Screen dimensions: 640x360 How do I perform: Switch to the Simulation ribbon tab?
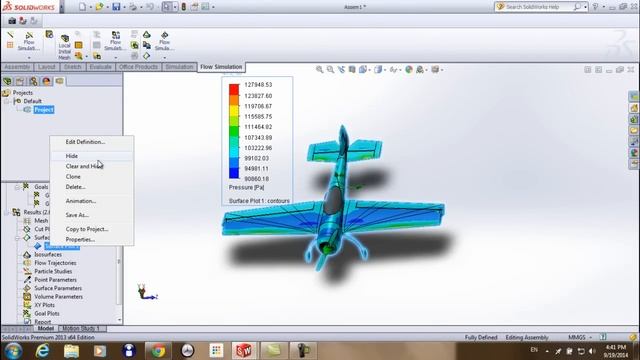click(x=179, y=67)
